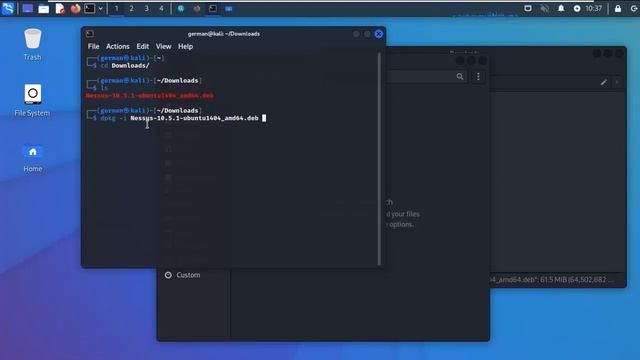Select Custom in the background window sidebar

click(x=188, y=275)
